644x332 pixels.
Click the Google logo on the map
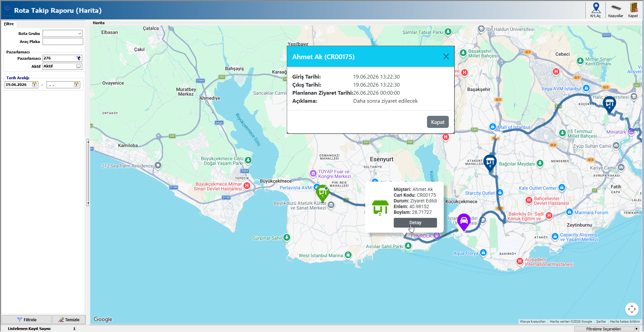(103, 319)
